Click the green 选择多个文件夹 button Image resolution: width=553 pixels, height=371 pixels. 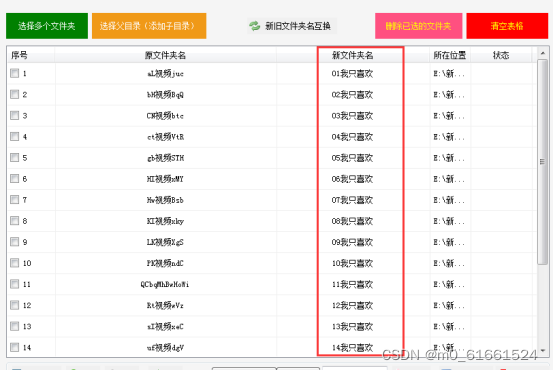(47, 26)
